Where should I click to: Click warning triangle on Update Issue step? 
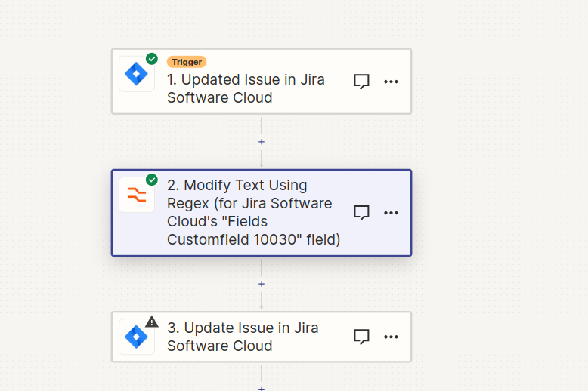[152, 322]
